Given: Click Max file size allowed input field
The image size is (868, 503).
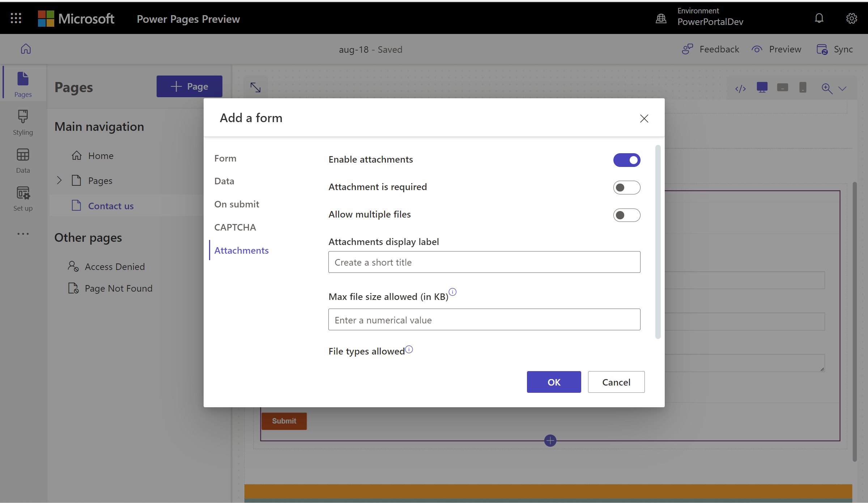Looking at the screenshot, I should click(x=484, y=319).
